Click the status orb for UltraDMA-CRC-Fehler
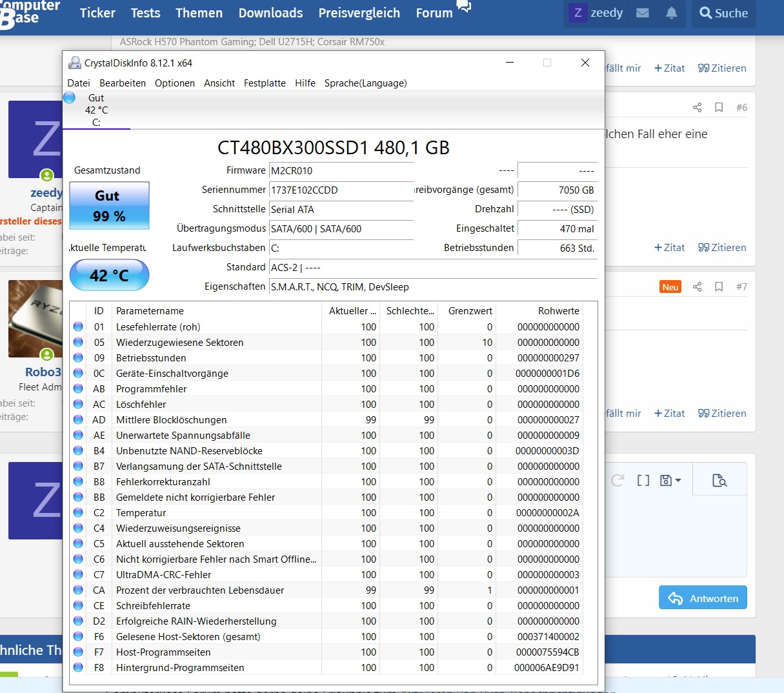Viewport: 784px width, 693px height. point(78,574)
